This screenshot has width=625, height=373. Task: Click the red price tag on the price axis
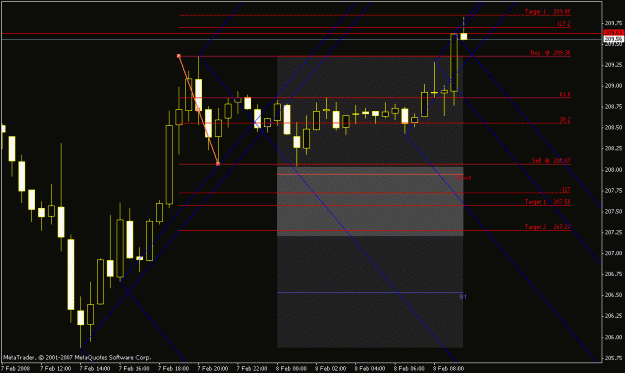[613, 32]
